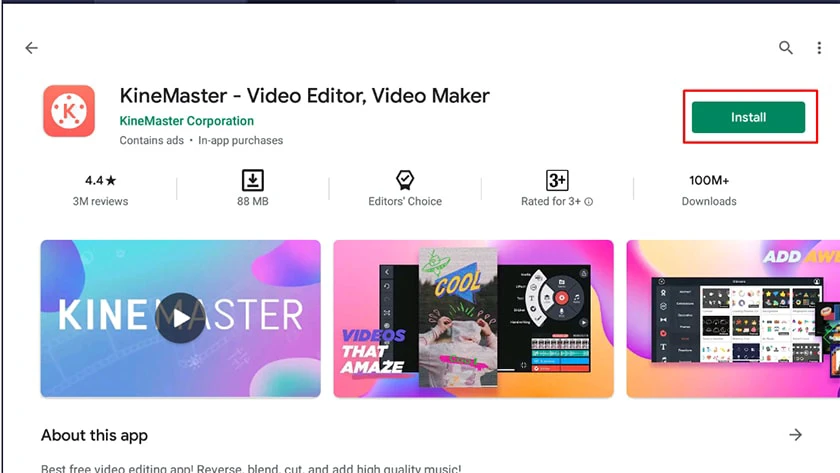Open the 4.4 star rating
This screenshot has height=473, width=840.
pyautogui.click(x=100, y=181)
